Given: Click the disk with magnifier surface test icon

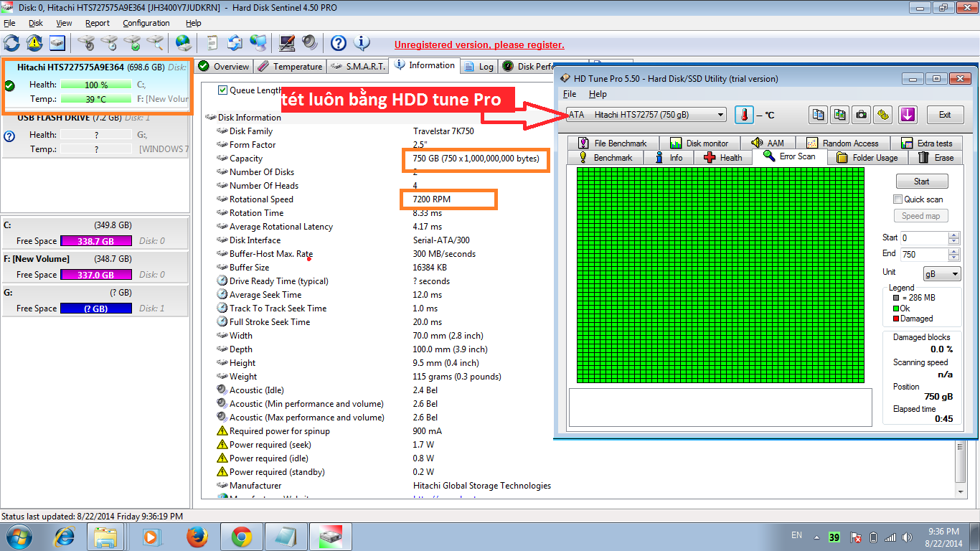Looking at the screenshot, I should point(154,43).
